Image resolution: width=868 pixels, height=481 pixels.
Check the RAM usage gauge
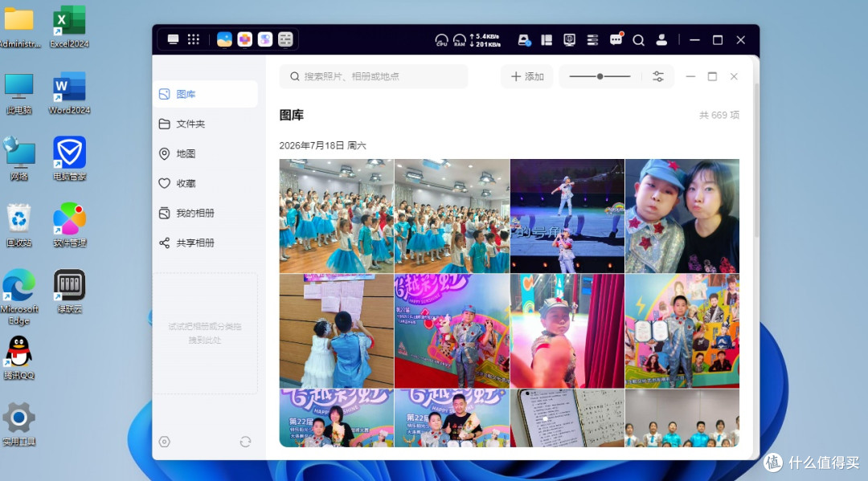(x=460, y=40)
